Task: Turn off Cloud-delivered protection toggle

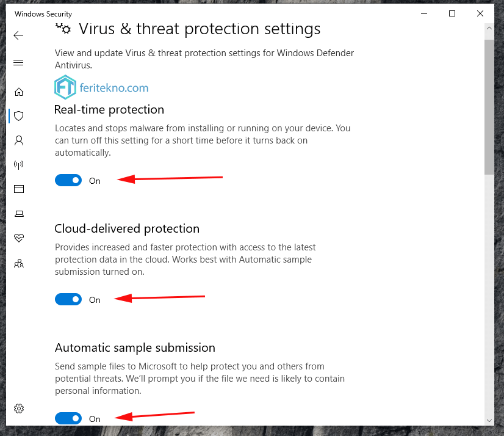Action: [x=68, y=299]
